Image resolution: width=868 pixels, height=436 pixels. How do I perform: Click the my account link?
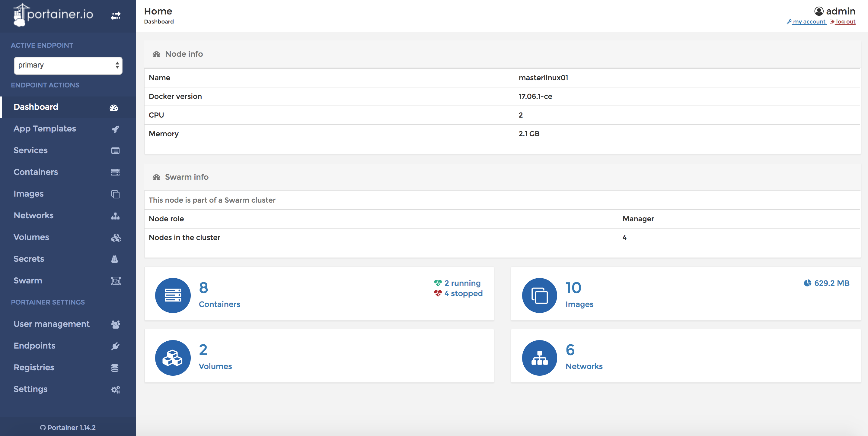809,22
